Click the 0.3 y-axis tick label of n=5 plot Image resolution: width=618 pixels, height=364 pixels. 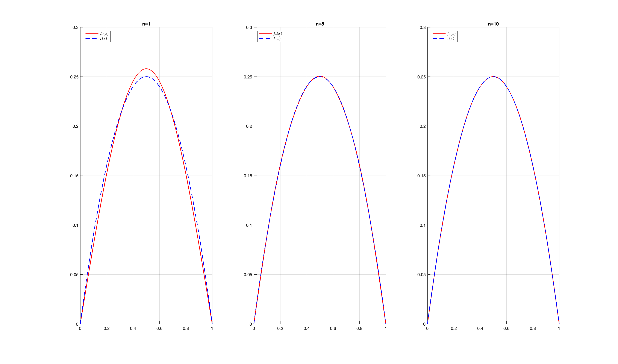tap(249, 27)
